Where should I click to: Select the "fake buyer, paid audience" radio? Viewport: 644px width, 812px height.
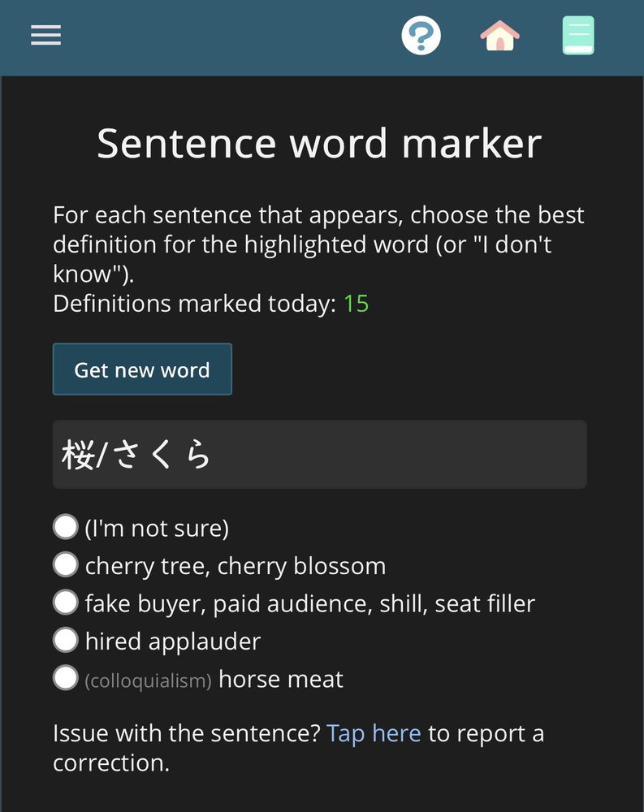click(66, 603)
